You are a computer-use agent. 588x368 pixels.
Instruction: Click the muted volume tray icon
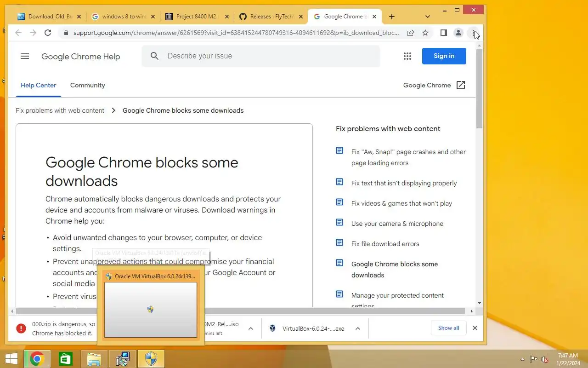545,359
